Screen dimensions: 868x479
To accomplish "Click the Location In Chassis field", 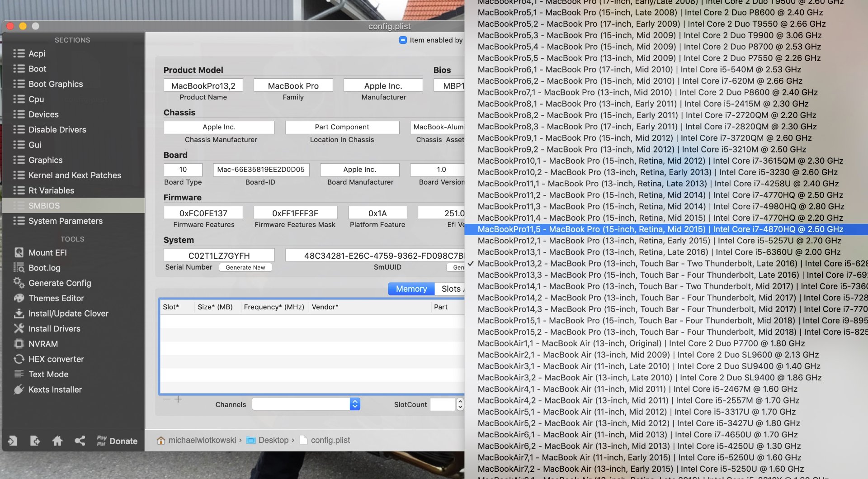I will tap(342, 127).
